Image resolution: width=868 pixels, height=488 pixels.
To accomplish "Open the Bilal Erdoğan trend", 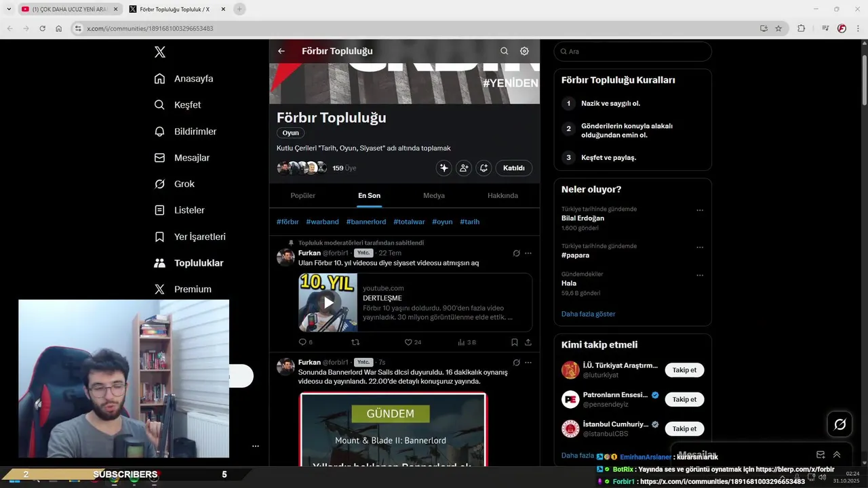I will (583, 218).
